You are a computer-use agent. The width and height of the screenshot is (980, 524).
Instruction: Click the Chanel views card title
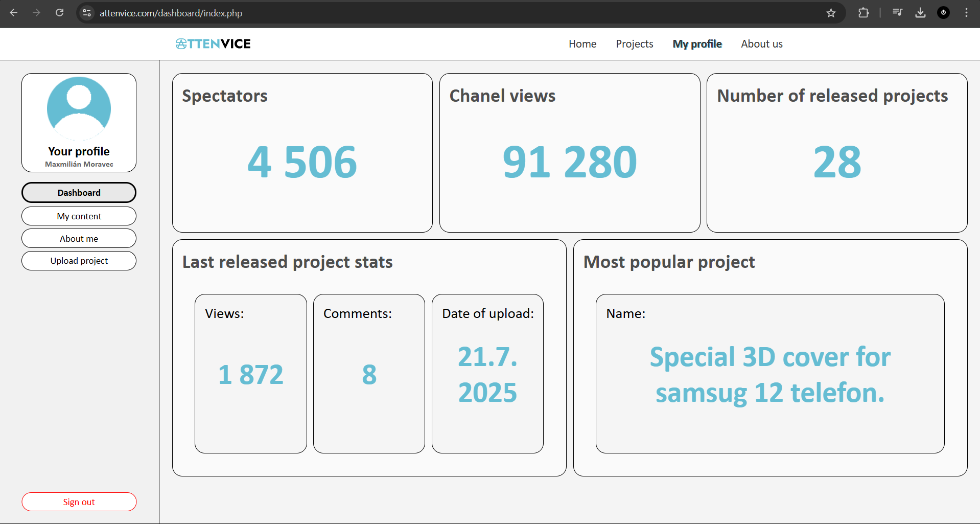pyautogui.click(x=502, y=96)
